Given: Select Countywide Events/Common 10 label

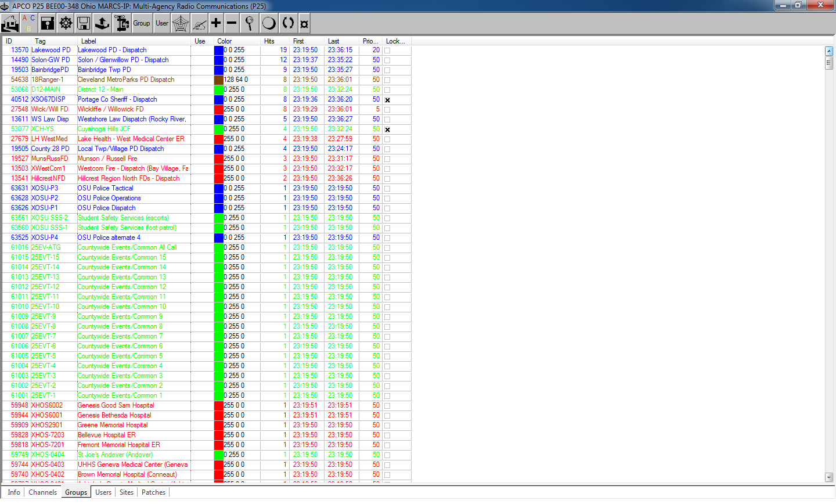Looking at the screenshot, I should 122,307.
